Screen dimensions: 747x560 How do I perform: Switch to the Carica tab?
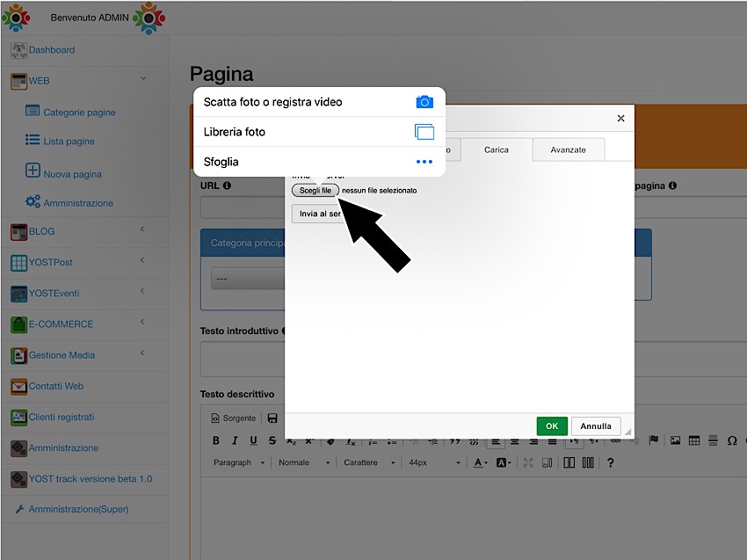tap(496, 150)
